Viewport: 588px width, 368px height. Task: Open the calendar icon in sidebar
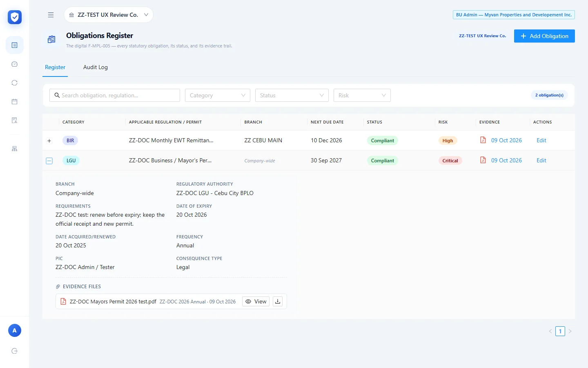(15, 101)
